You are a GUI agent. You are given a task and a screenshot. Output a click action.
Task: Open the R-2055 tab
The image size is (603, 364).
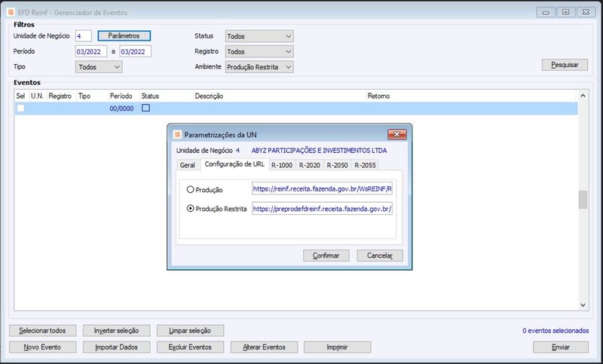click(365, 165)
